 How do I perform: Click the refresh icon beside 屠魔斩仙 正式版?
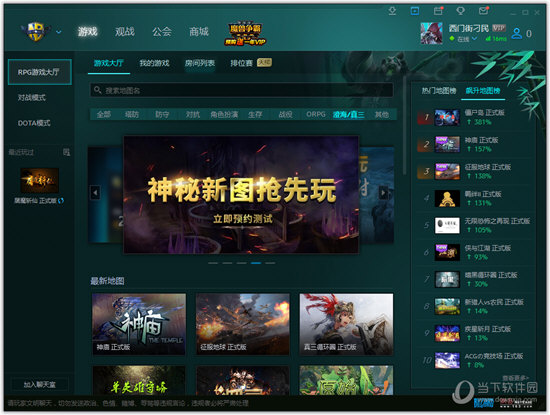pos(61,201)
